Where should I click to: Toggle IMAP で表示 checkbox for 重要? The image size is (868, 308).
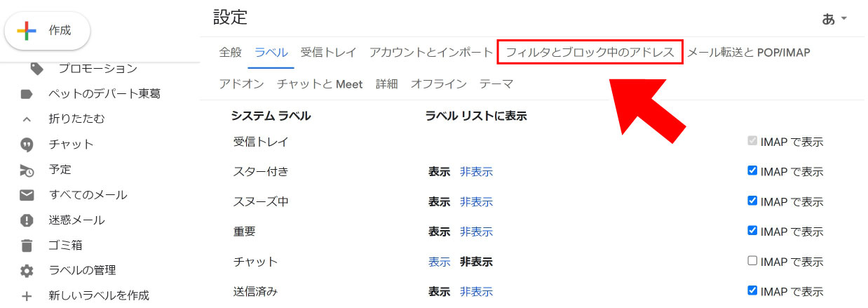(752, 231)
